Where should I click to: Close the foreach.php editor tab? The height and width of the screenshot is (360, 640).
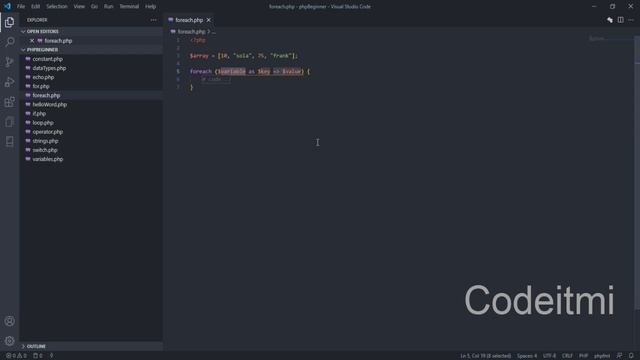point(209,20)
